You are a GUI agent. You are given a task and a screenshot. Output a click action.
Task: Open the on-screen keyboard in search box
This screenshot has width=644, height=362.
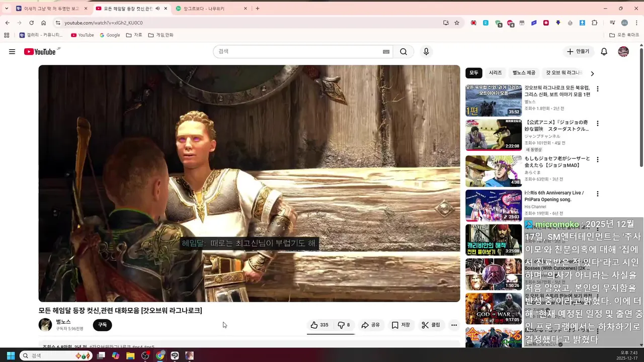[x=386, y=52]
